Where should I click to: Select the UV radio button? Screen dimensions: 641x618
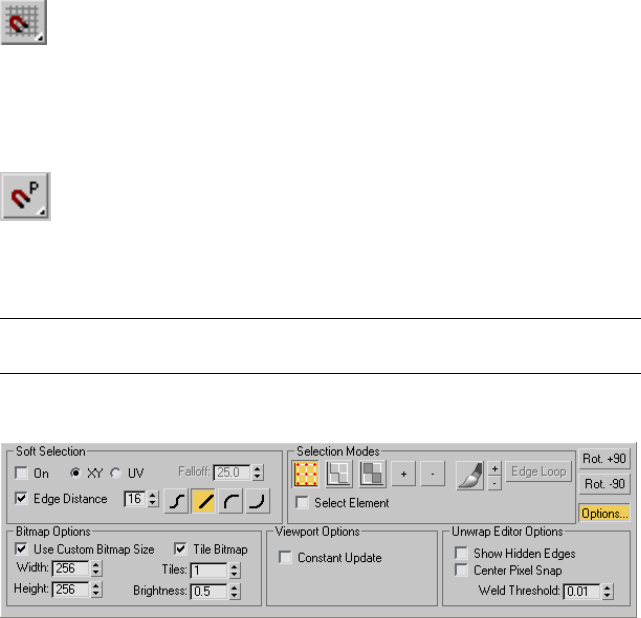tap(116, 473)
